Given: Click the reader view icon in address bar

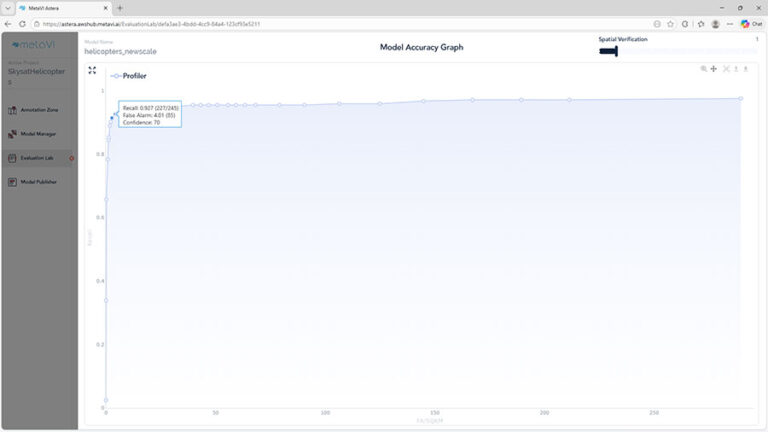Looking at the screenshot, I should 657,24.
